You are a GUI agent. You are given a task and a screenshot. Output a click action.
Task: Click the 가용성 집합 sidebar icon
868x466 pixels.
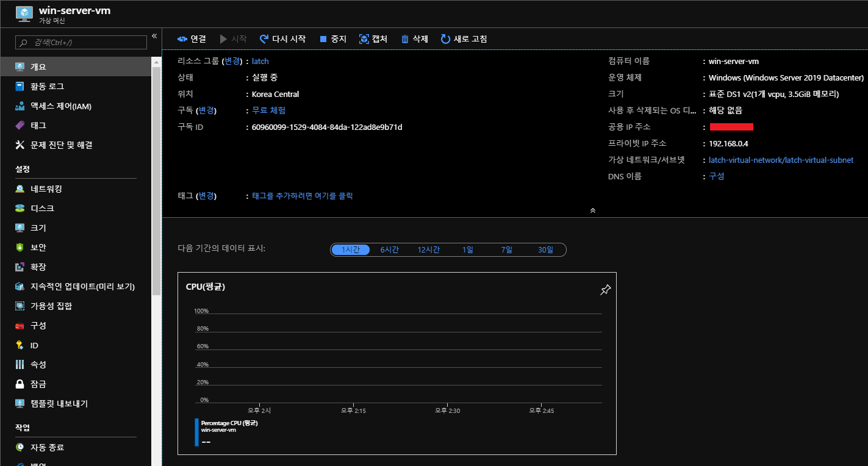point(20,306)
